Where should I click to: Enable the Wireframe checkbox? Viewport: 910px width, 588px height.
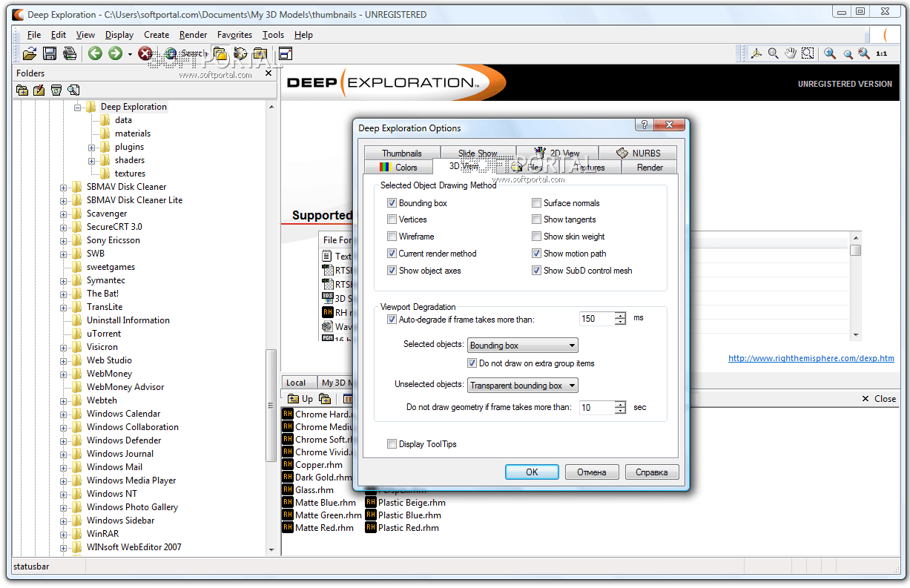coord(392,237)
